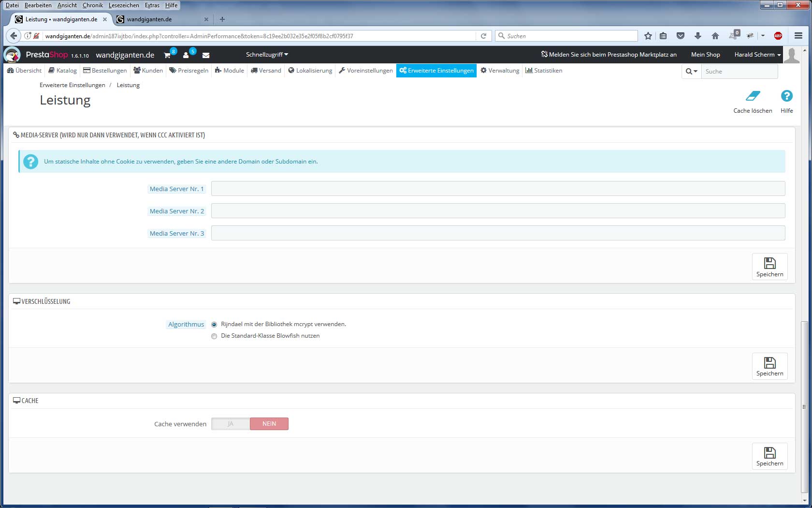The width and height of the screenshot is (812, 508).
Task: Open the Preisregeln menu
Action: click(x=188, y=71)
